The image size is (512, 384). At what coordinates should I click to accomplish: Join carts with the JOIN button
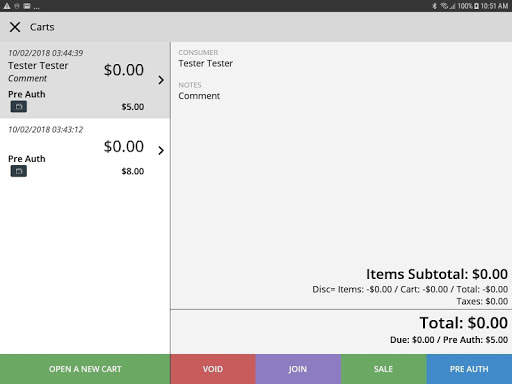(298, 369)
